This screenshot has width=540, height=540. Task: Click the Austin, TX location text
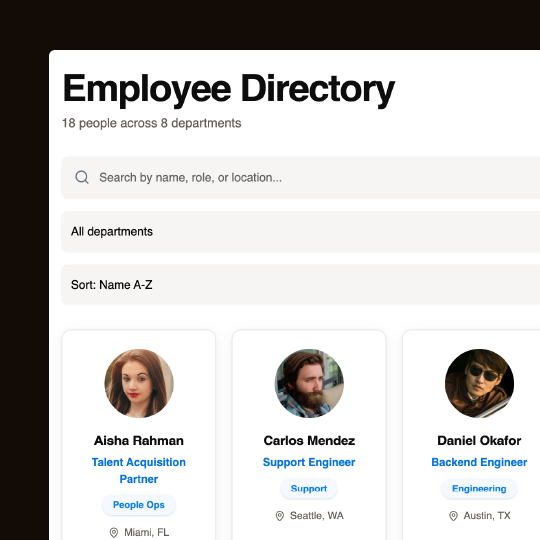487,516
